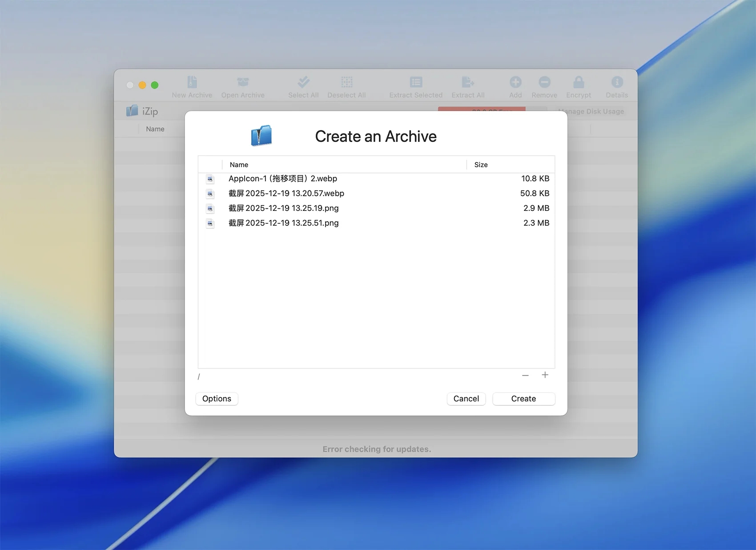Click the Deselect All grid icon
Screen dimensions: 756x550
pyautogui.click(x=346, y=82)
